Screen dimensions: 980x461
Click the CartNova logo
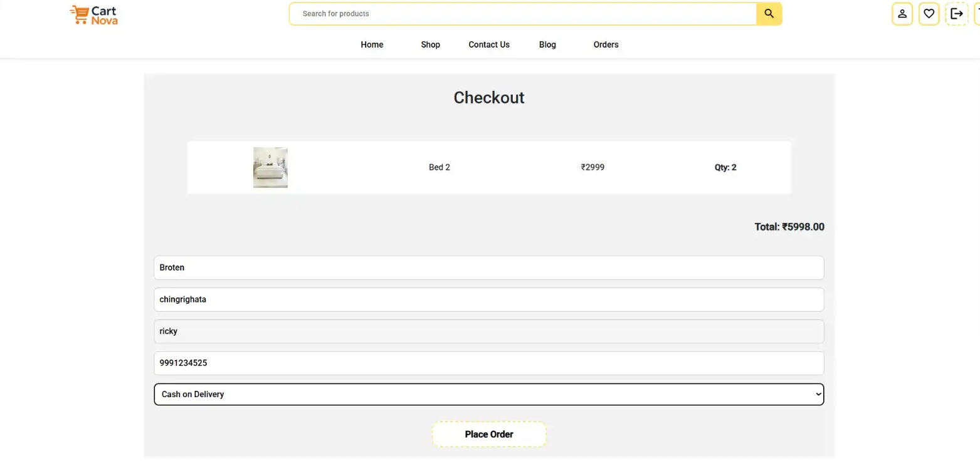93,14
